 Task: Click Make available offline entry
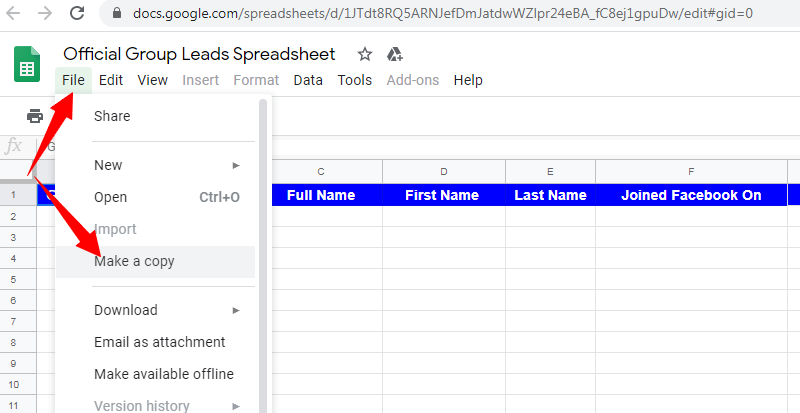[163, 374]
